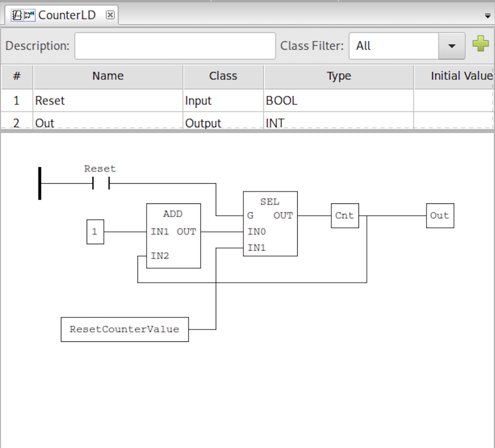This screenshot has width=495, height=448.
Task: Close the CounterLD tab
Action: tap(110, 15)
